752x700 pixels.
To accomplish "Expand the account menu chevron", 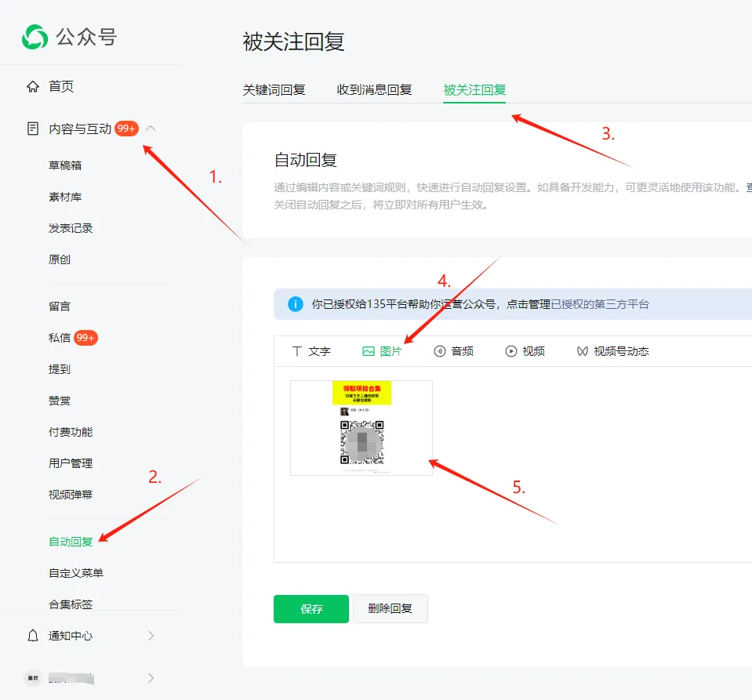I will (x=151, y=678).
